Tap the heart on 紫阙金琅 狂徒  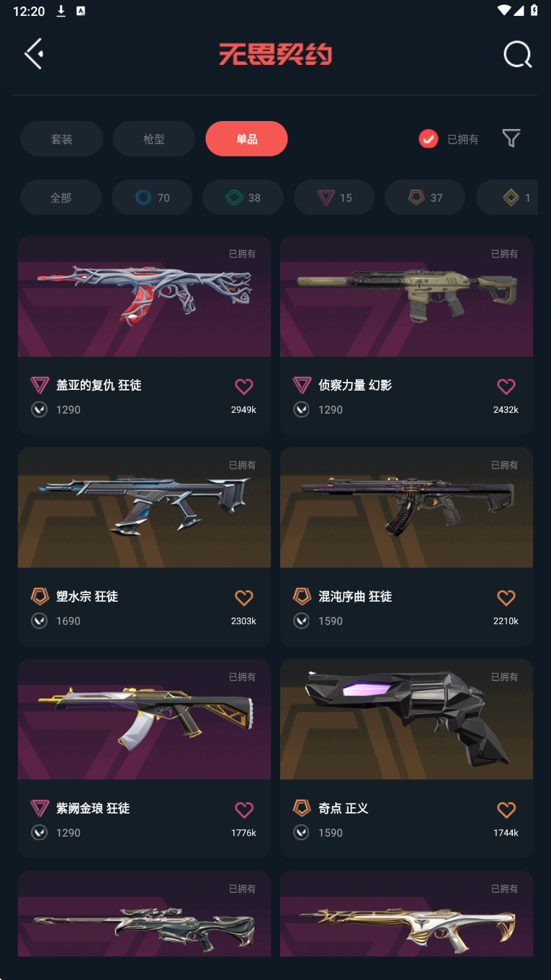(244, 809)
